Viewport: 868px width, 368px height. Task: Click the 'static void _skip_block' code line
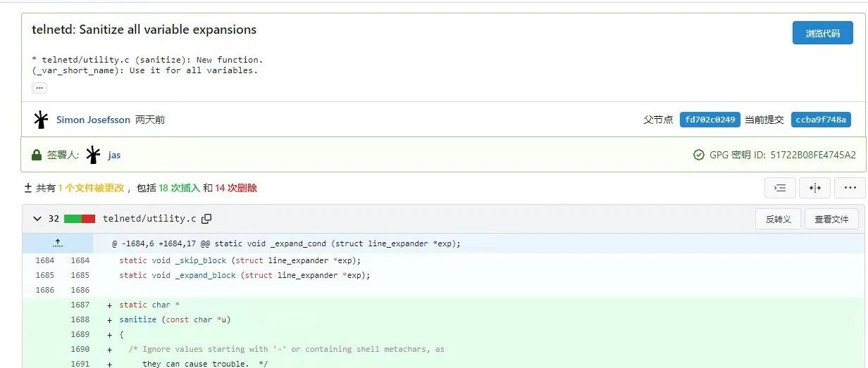[x=240, y=260]
